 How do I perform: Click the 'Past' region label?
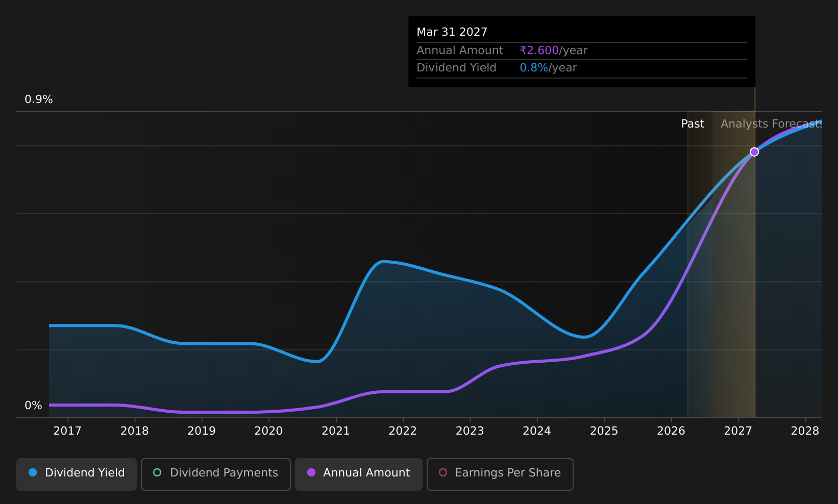click(693, 124)
